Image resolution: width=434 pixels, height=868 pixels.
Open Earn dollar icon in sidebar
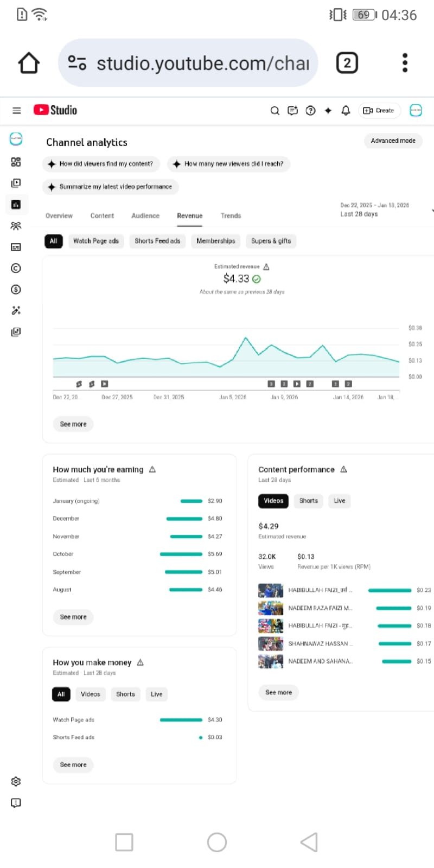(x=16, y=289)
